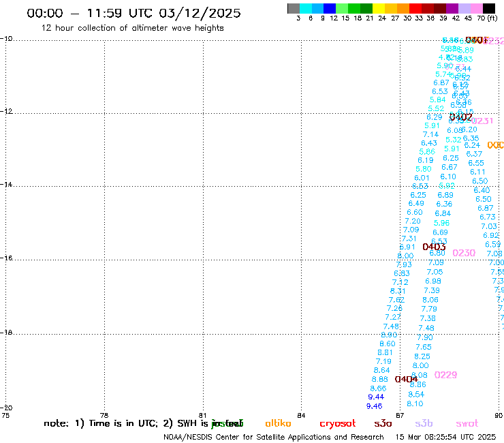Click the latitude axis label -18
The width and height of the screenshot is (504, 443).
[x=6, y=333]
